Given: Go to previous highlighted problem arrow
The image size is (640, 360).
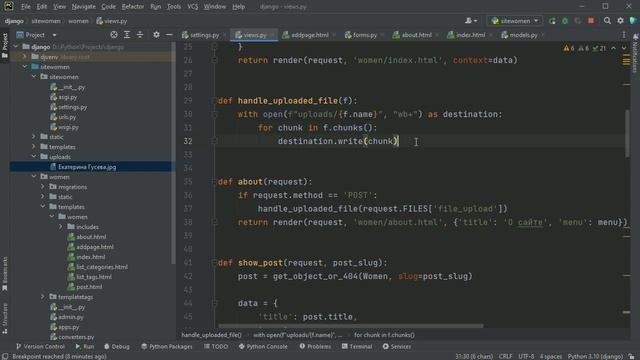Looking at the screenshot, I should click(613, 48).
